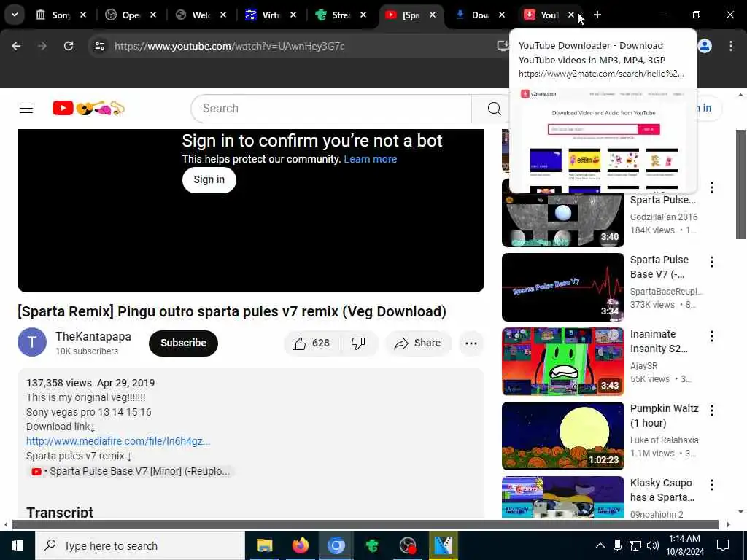747x560 pixels.
Task: Open Sparta Pulse Base V7 [Minor] video link
Action: [130, 472]
